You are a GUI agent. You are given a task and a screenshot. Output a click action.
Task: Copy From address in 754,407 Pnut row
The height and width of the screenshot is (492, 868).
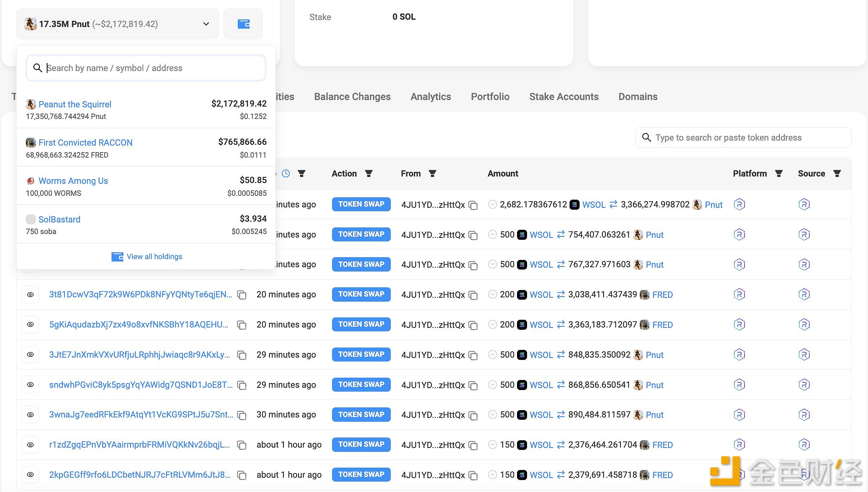pyautogui.click(x=473, y=235)
